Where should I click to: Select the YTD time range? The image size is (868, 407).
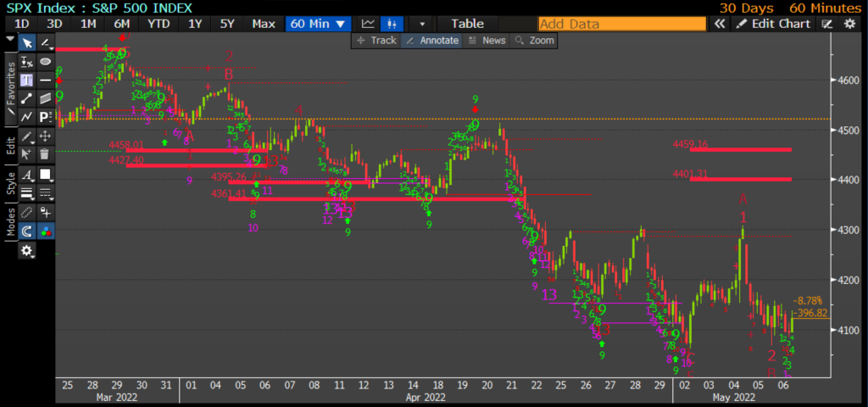coord(159,24)
